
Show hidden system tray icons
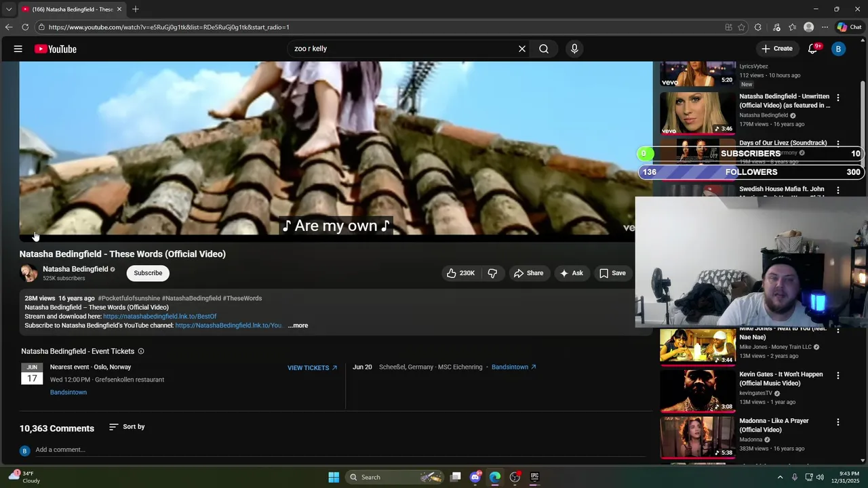(x=780, y=477)
